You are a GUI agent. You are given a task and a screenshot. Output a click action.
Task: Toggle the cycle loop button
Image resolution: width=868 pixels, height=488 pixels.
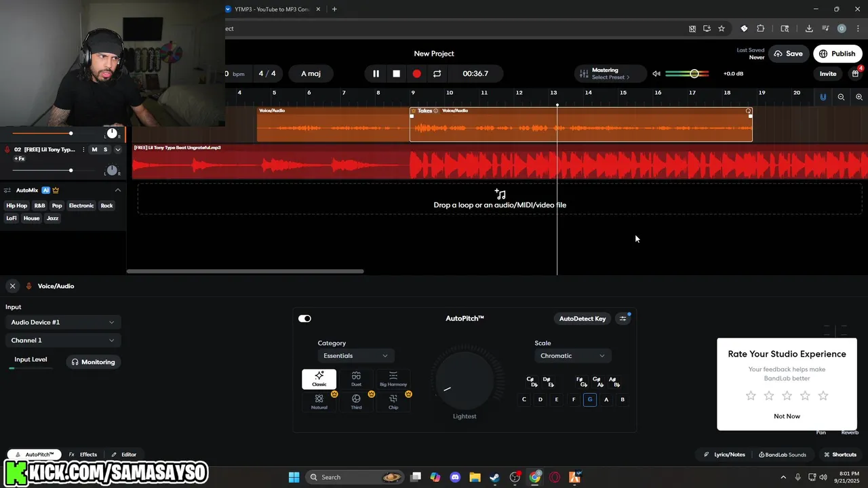coord(437,74)
